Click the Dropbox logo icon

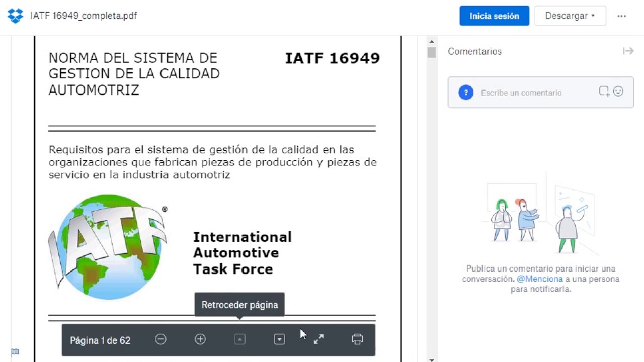click(x=16, y=16)
